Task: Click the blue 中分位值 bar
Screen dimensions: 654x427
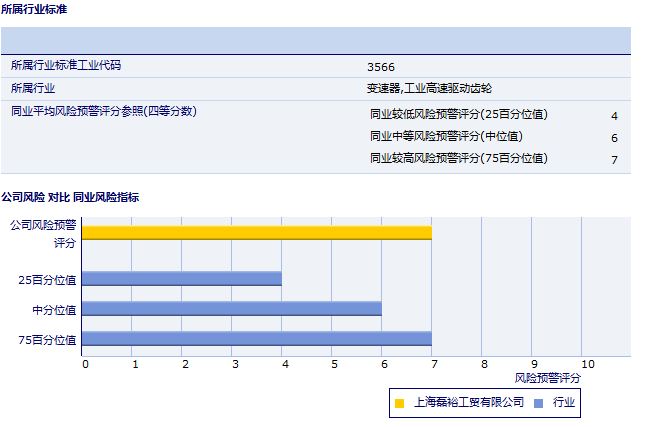Action: (x=231, y=309)
